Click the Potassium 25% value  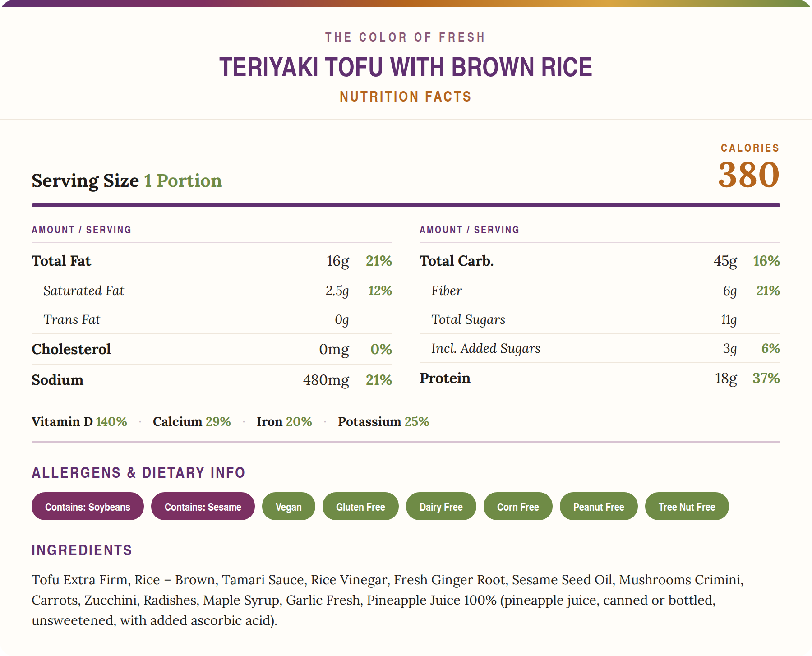coord(383,421)
